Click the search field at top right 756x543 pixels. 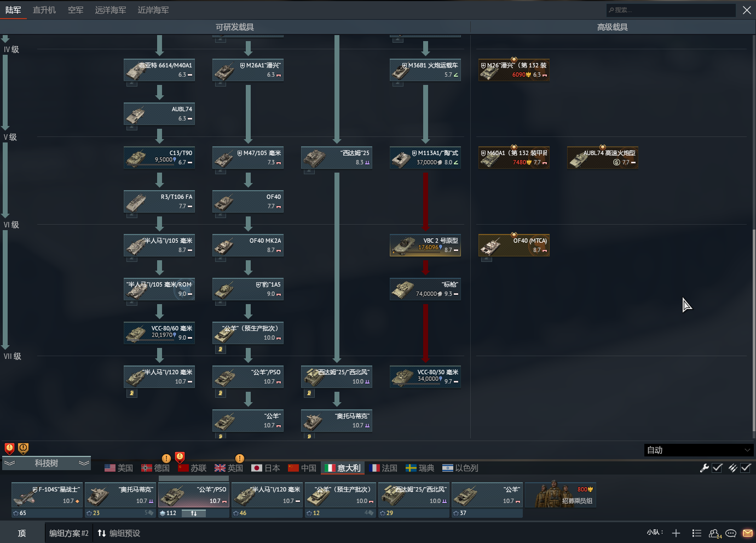coord(671,10)
